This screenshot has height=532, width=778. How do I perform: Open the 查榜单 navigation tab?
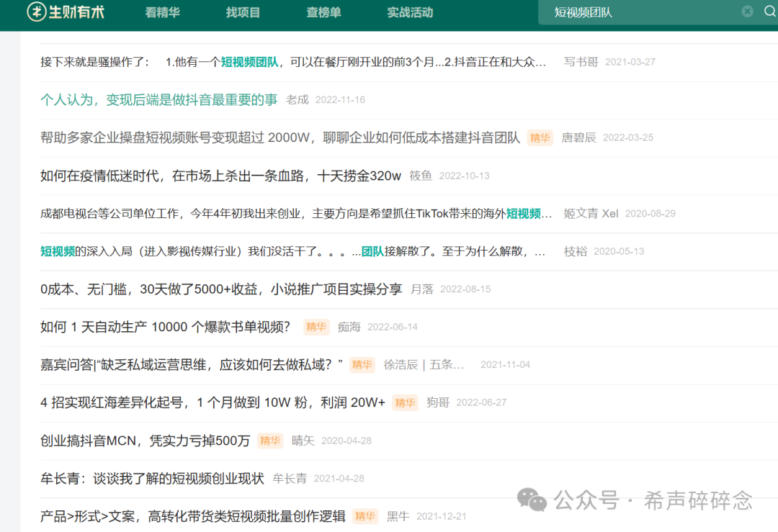323,12
